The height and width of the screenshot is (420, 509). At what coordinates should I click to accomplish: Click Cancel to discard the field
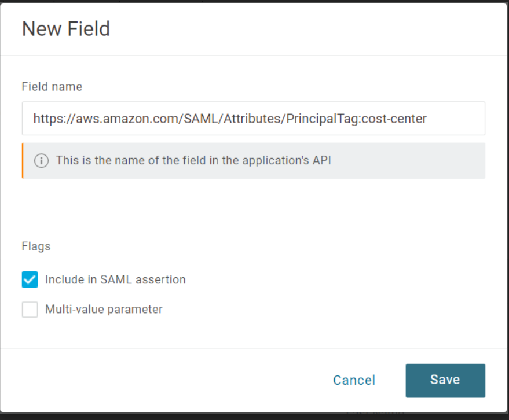354,380
